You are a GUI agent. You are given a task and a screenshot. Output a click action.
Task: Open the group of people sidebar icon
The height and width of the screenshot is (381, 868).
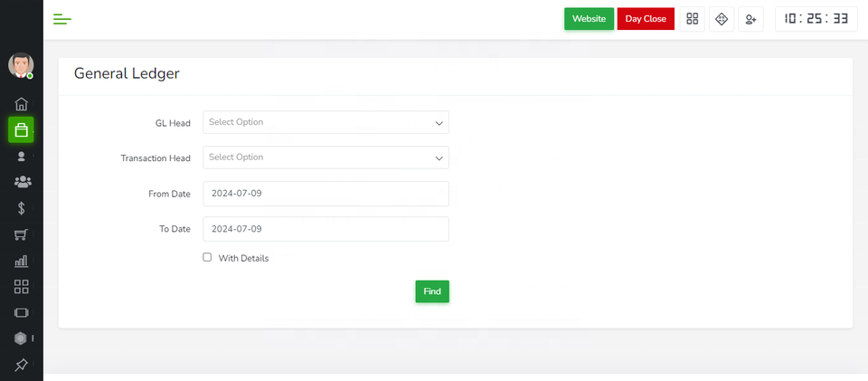pyautogui.click(x=22, y=182)
